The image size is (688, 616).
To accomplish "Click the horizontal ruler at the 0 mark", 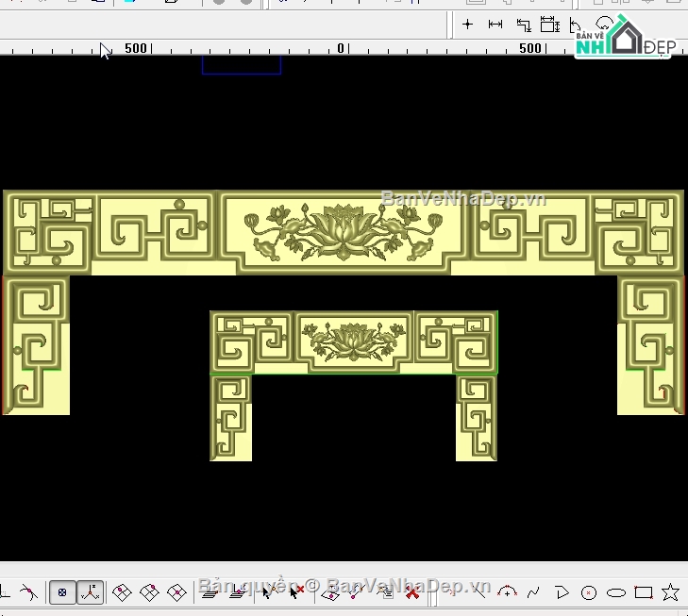I will coord(341,48).
